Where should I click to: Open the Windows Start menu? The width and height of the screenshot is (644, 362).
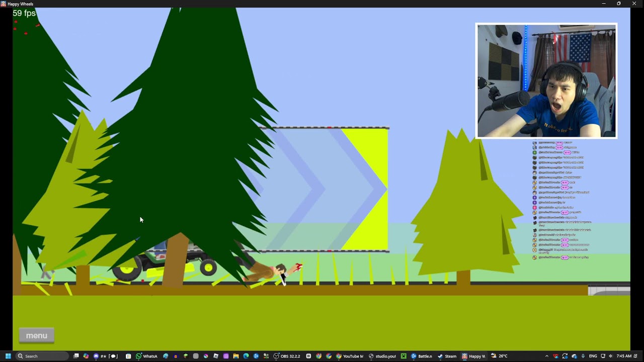(8, 356)
